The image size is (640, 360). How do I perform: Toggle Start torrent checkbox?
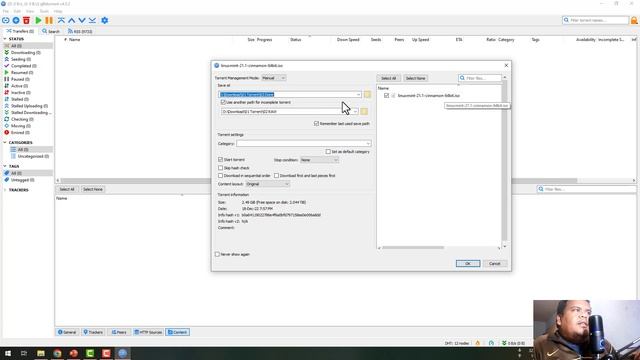tap(220, 160)
